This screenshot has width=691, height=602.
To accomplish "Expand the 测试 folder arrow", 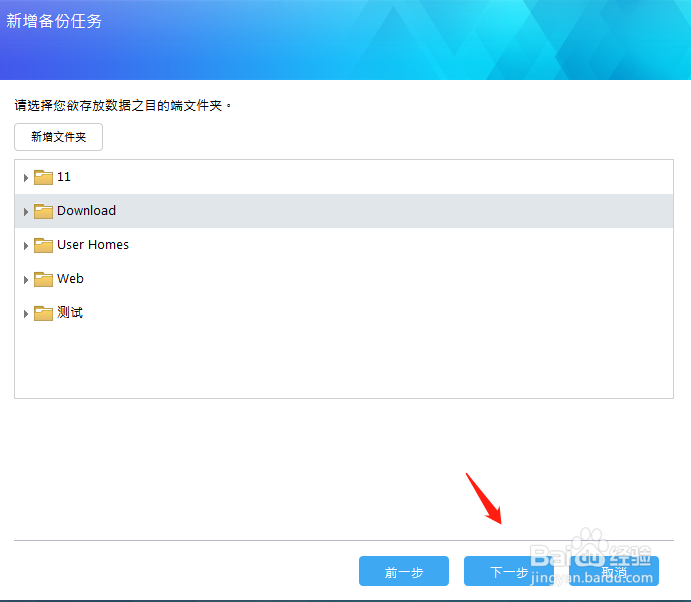I will click(26, 313).
